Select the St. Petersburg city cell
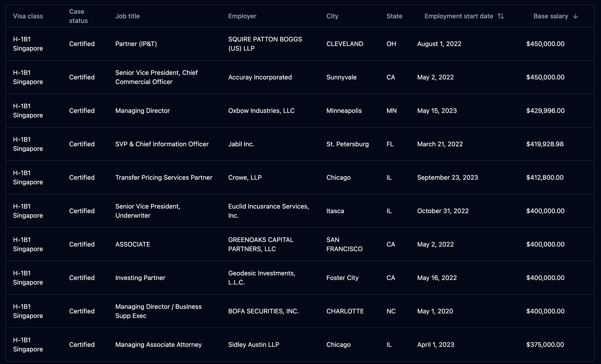The image size is (601, 364). click(x=347, y=144)
